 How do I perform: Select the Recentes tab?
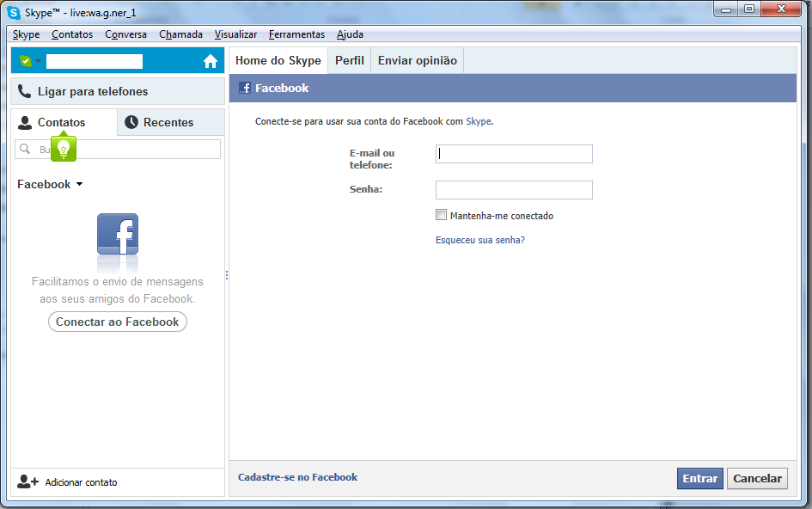point(171,122)
